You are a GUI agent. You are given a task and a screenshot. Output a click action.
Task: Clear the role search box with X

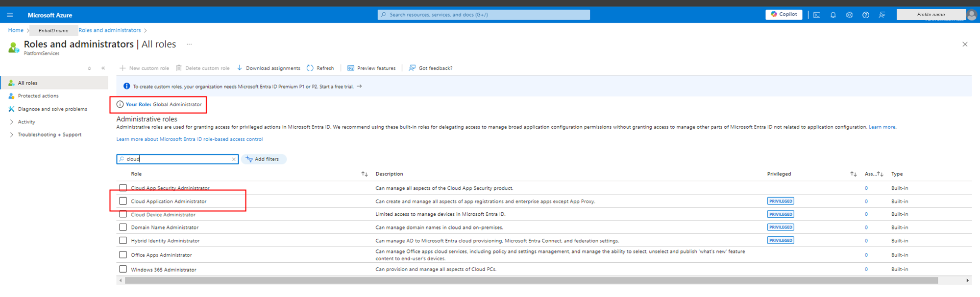coord(234,160)
